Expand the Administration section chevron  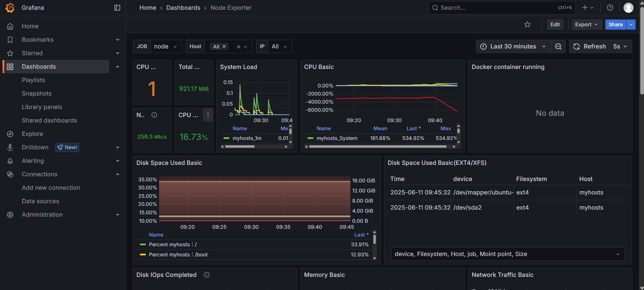(118, 215)
